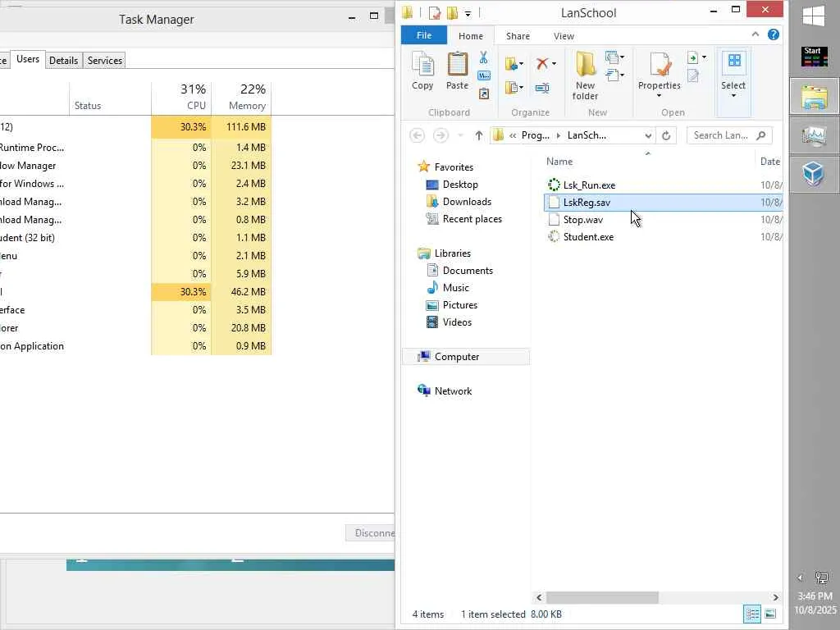The height and width of the screenshot is (630, 840).
Task: Open Recent places in navigation pane
Action: click(472, 218)
